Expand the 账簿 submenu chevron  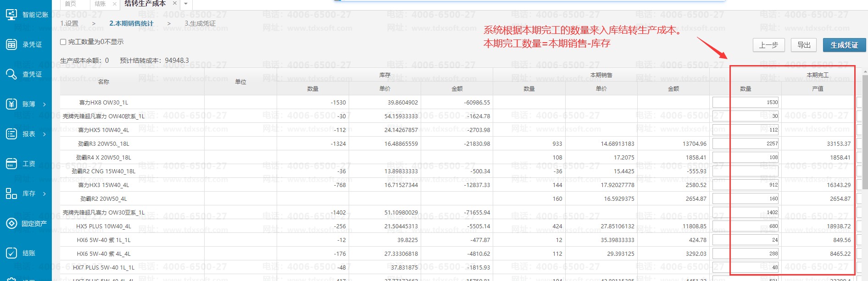tap(45, 105)
